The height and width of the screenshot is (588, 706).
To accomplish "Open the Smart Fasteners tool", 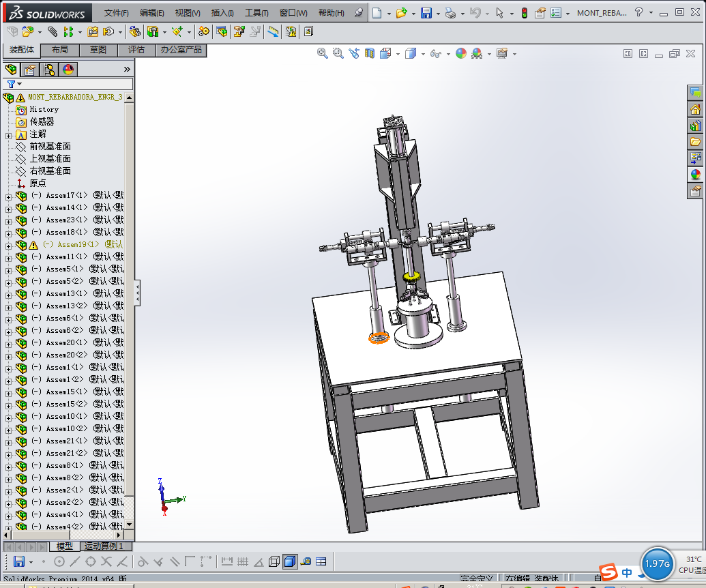I will pyautogui.click(x=93, y=31).
